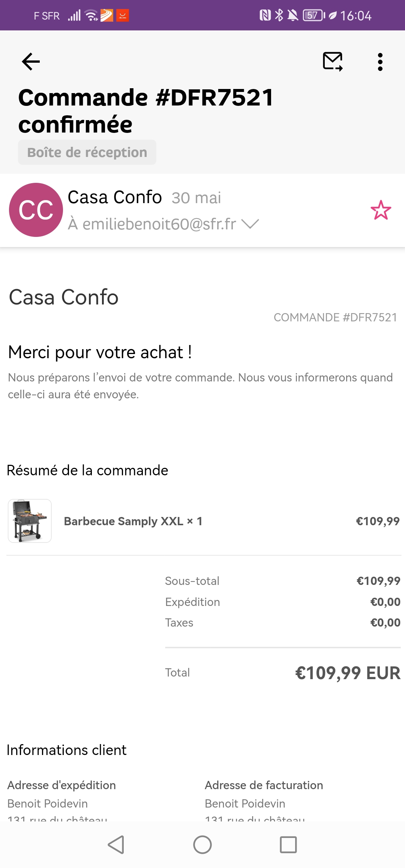Screen dimensions: 405x868
Task: Tap the battery indicator in status bar
Action: point(313,15)
